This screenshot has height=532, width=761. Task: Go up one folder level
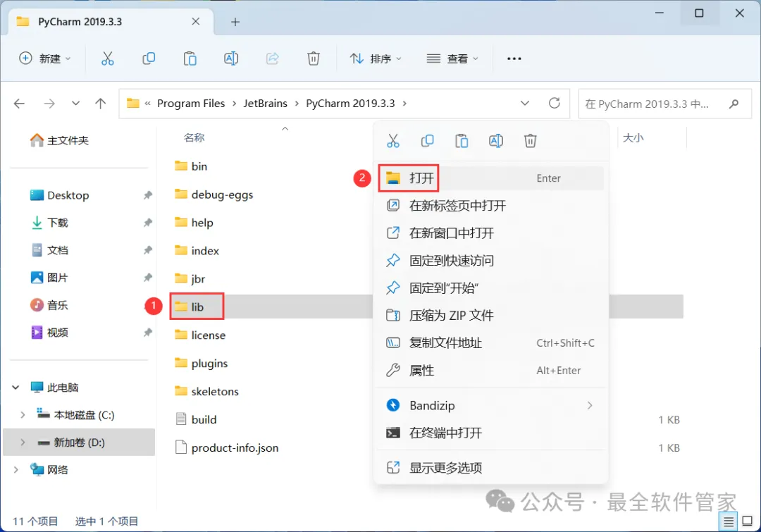[101, 104]
